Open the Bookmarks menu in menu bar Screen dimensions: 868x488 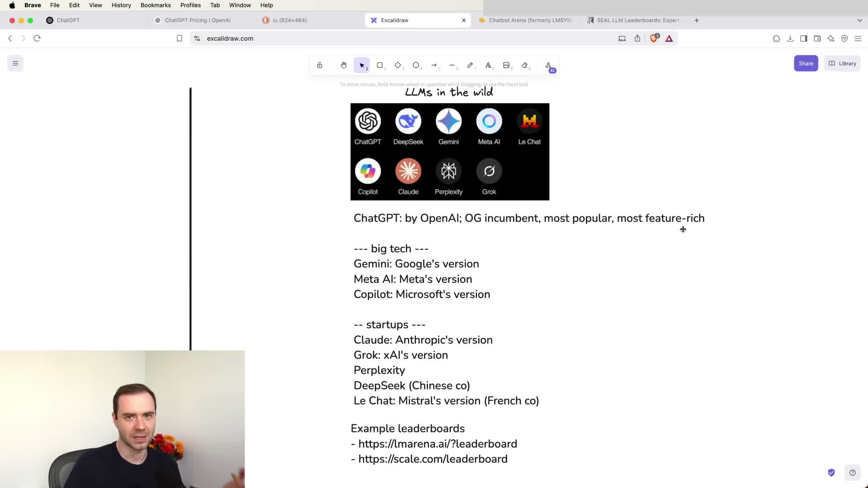click(156, 5)
